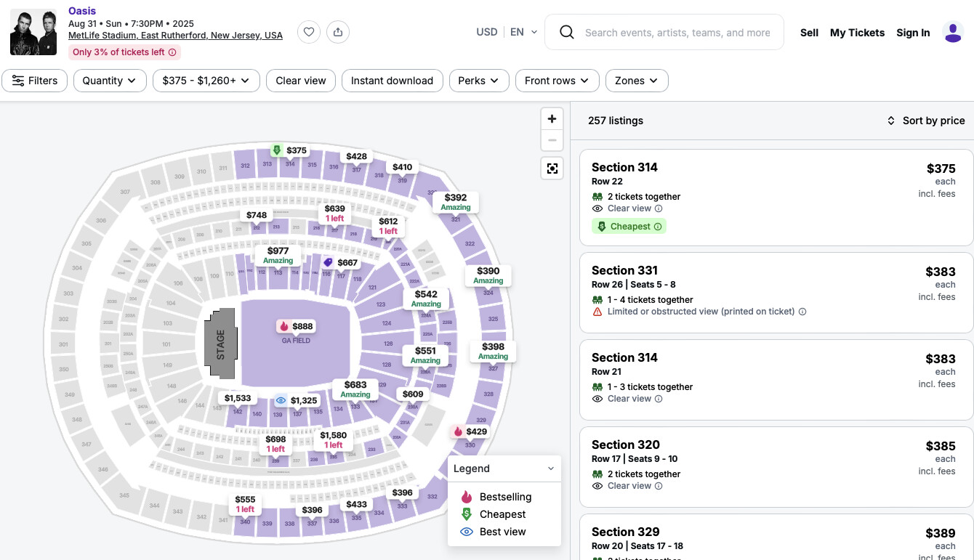Image resolution: width=974 pixels, height=560 pixels.
Task: Toggle the Instant download filter
Action: 392,81
